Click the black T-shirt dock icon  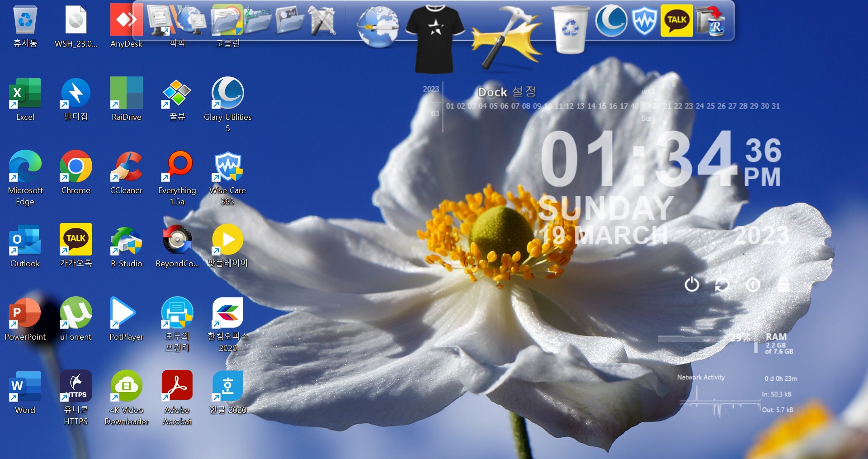tap(435, 39)
